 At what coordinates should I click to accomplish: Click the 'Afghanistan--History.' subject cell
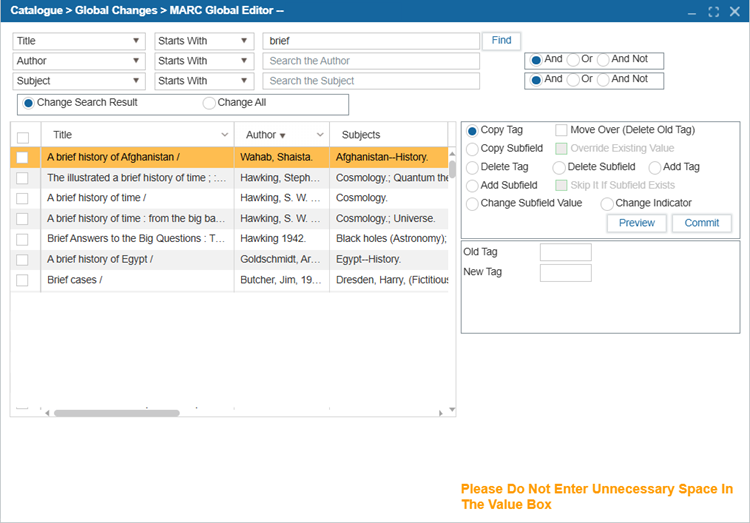pos(389,157)
